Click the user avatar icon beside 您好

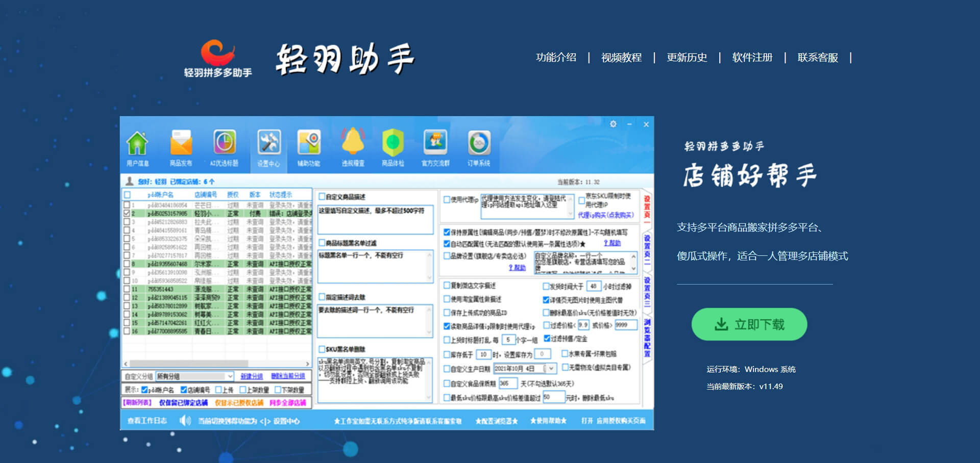pyautogui.click(x=130, y=181)
